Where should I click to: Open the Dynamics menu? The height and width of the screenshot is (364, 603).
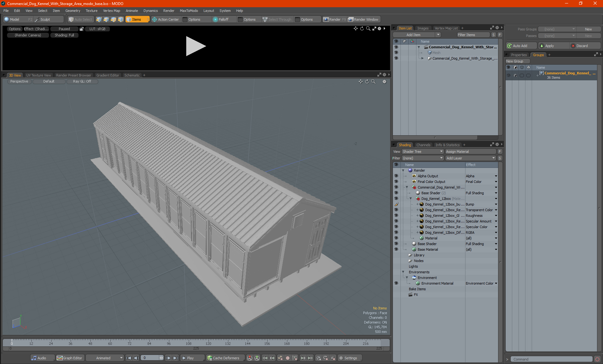150,11
